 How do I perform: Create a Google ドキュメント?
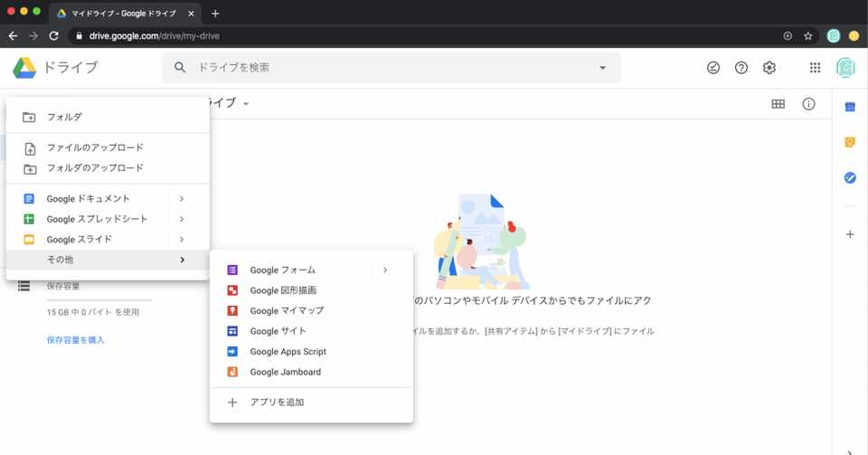tap(88, 199)
